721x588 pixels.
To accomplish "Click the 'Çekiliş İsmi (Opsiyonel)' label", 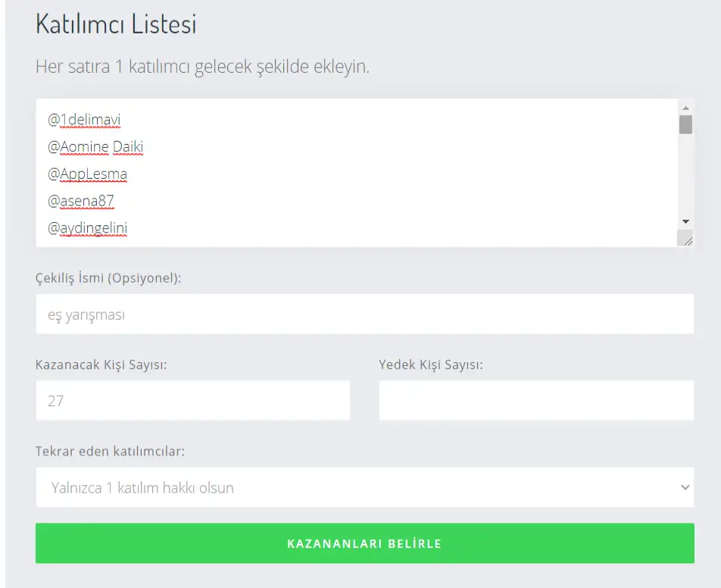I will click(x=108, y=278).
